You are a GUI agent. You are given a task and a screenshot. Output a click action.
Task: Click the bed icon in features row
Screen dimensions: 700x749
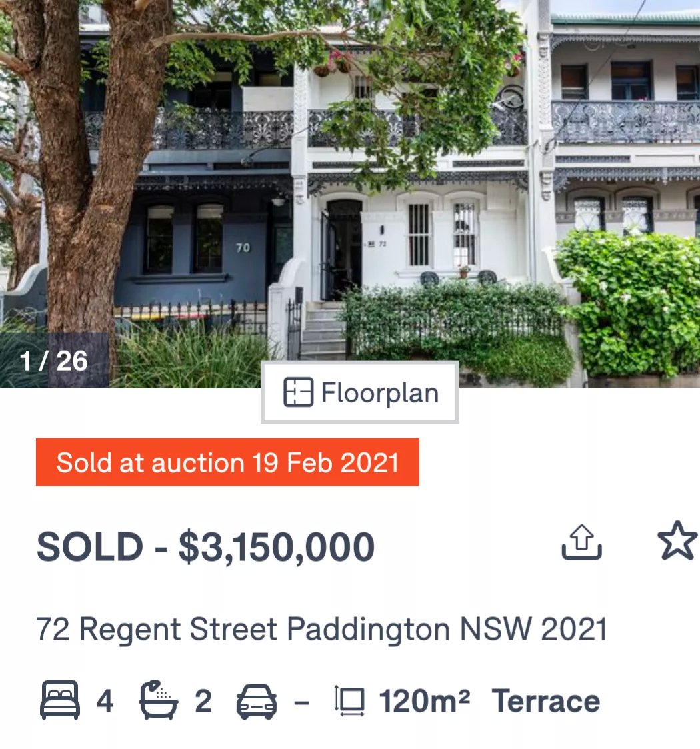pos(60,700)
